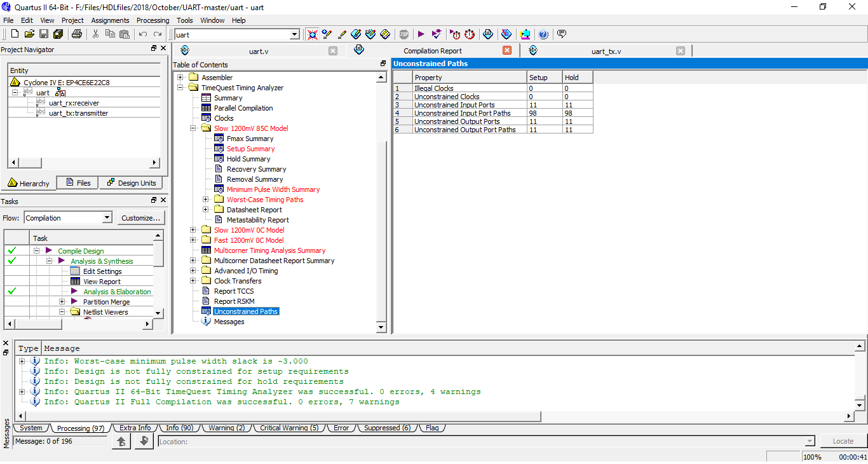The height and width of the screenshot is (464, 868).
Task: Expand the Assembler folder in Table of Contents
Action: pos(180,78)
